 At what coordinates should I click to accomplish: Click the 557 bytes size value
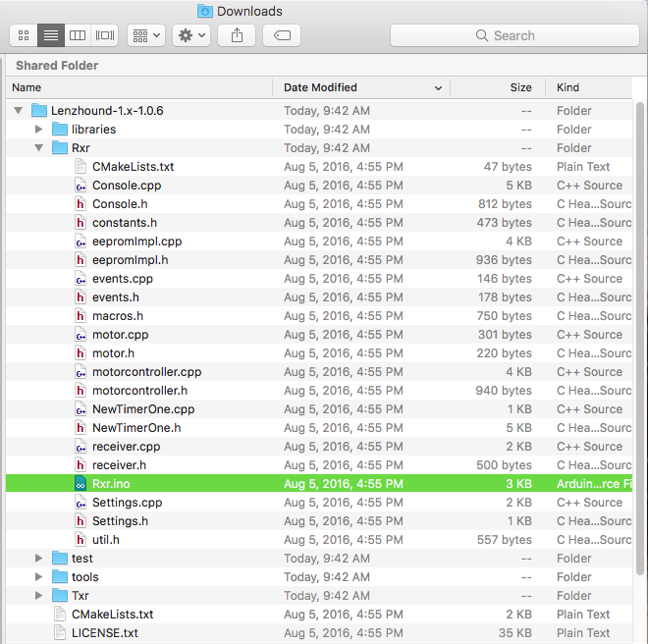[505, 540]
